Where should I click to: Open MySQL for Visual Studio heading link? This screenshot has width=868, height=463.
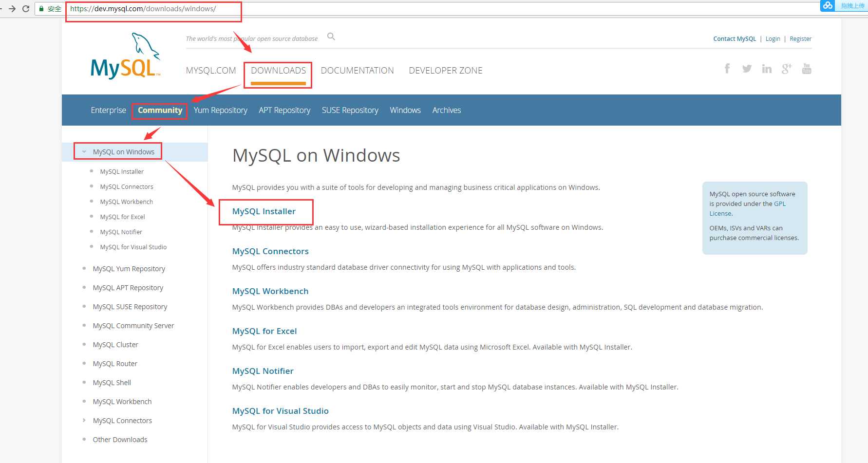(281, 411)
